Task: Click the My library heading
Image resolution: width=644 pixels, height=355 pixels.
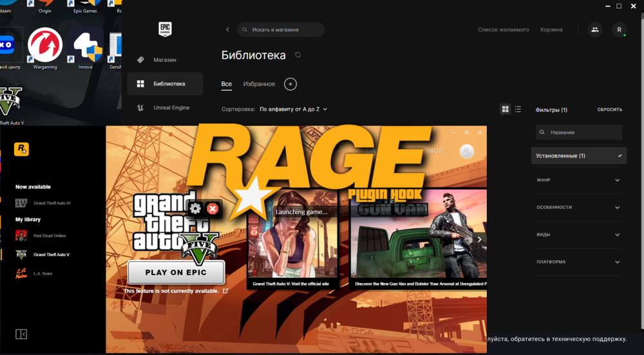Action: pyautogui.click(x=28, y=220)
